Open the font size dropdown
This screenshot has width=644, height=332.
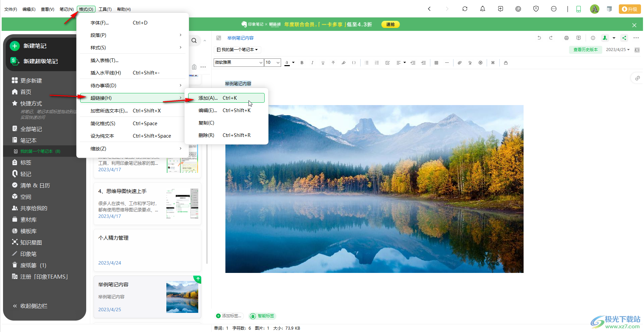point(273,62)
